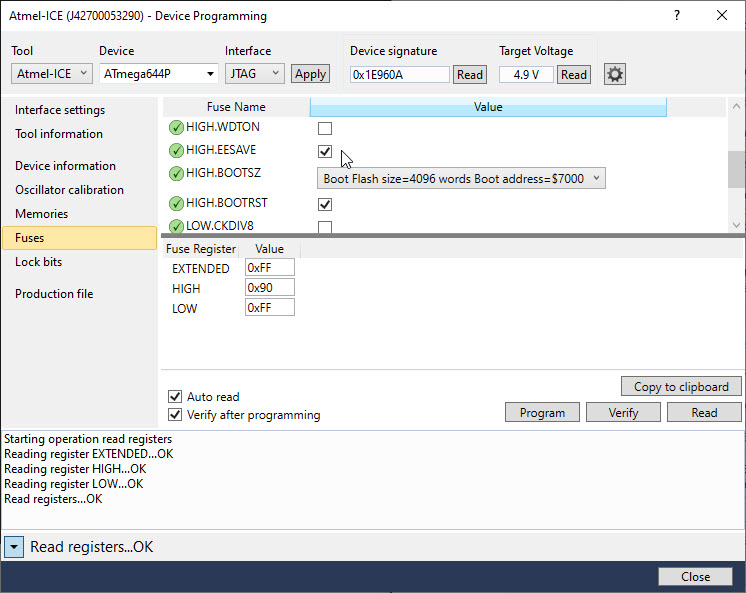Click the HIGH.BOOTRST fuse name

click(x=226, y=203)
